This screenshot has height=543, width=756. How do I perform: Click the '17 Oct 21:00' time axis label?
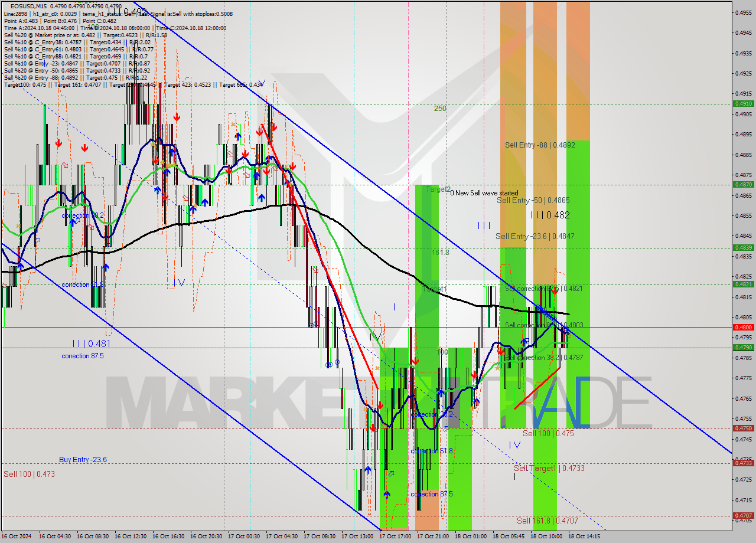[x=432, y=537]
